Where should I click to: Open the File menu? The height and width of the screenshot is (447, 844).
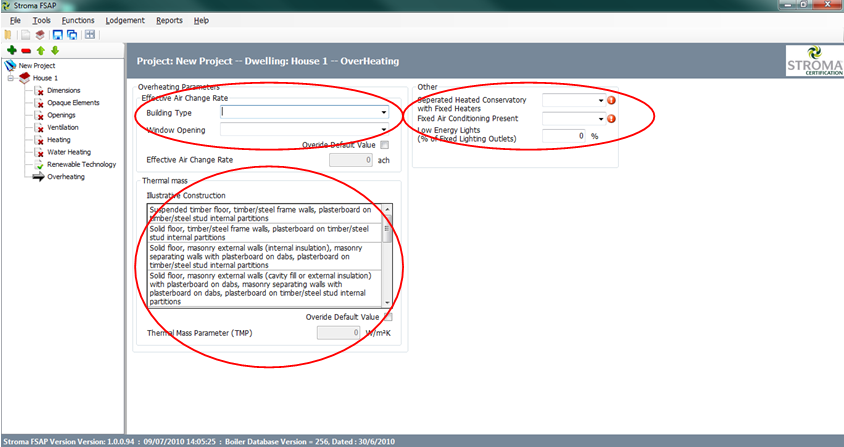(15, 20)
